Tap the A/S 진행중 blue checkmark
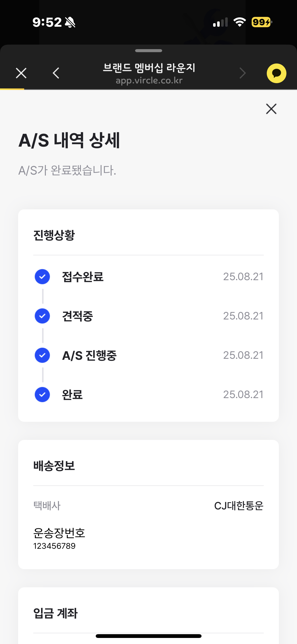 point(42,355)
